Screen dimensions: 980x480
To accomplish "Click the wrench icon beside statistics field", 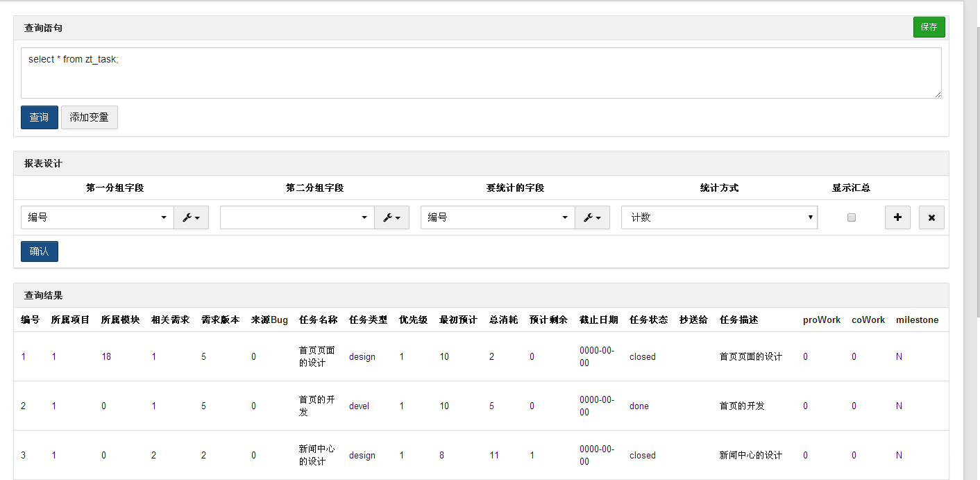I will [592, 217].
